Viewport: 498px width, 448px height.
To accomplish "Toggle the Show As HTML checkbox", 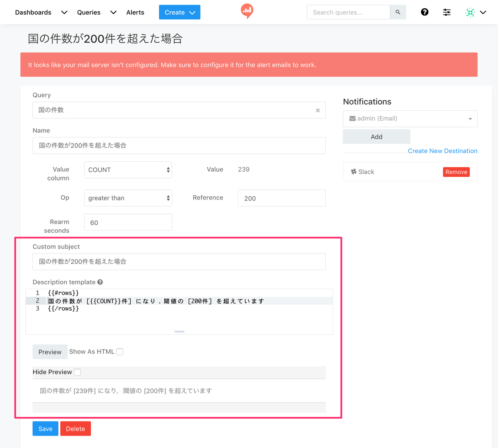I will [x=120, y=352].
